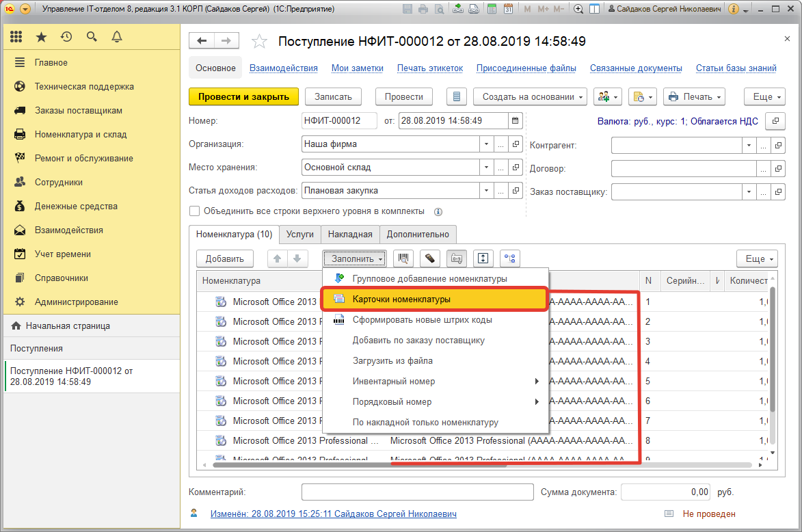Expand the Заказ поставщику dropdown
802x532 pixels.
[x=749, y=192]
